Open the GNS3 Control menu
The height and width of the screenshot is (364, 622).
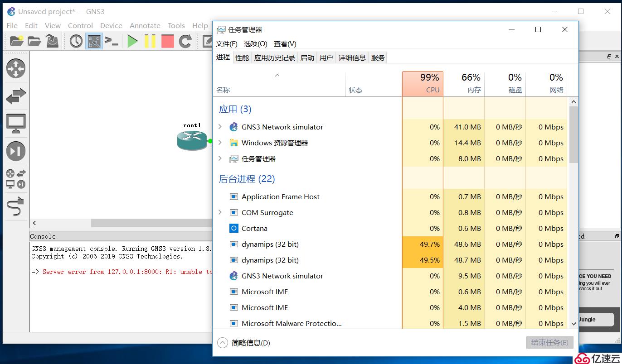80,25
